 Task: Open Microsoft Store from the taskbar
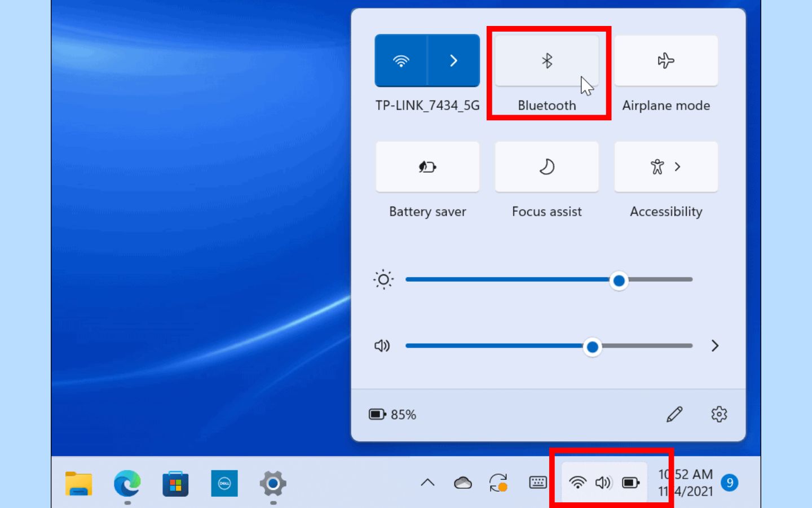coord(175,484)
